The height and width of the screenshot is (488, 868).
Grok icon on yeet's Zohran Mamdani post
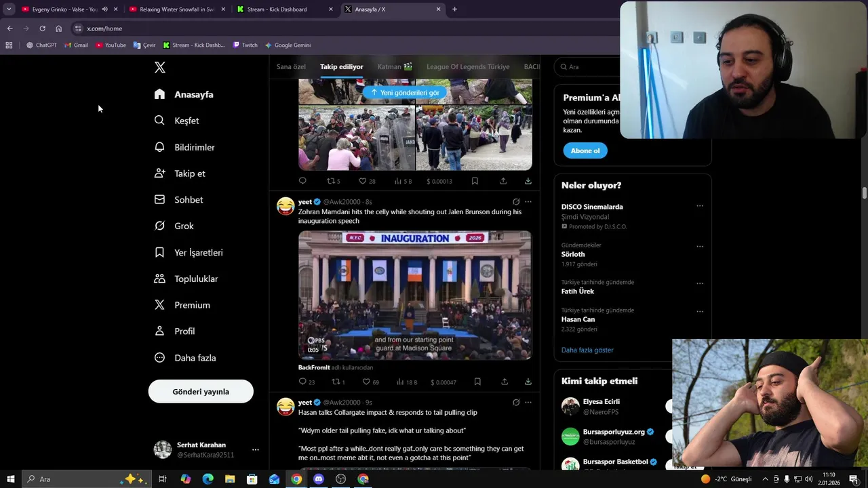click(x=516, y=202)
